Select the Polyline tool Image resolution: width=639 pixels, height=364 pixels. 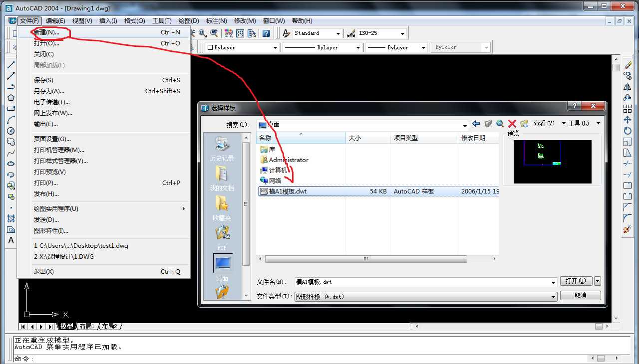tap(10, 87)
